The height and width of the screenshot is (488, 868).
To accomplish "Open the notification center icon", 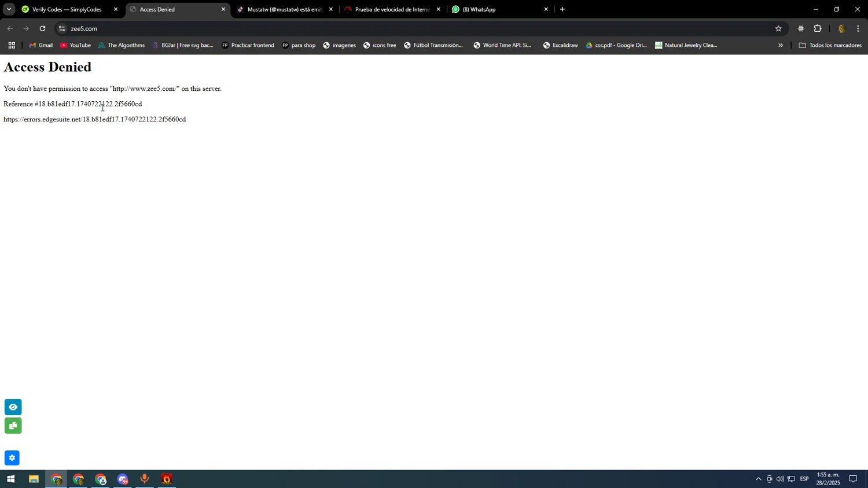I will [853, 479].
